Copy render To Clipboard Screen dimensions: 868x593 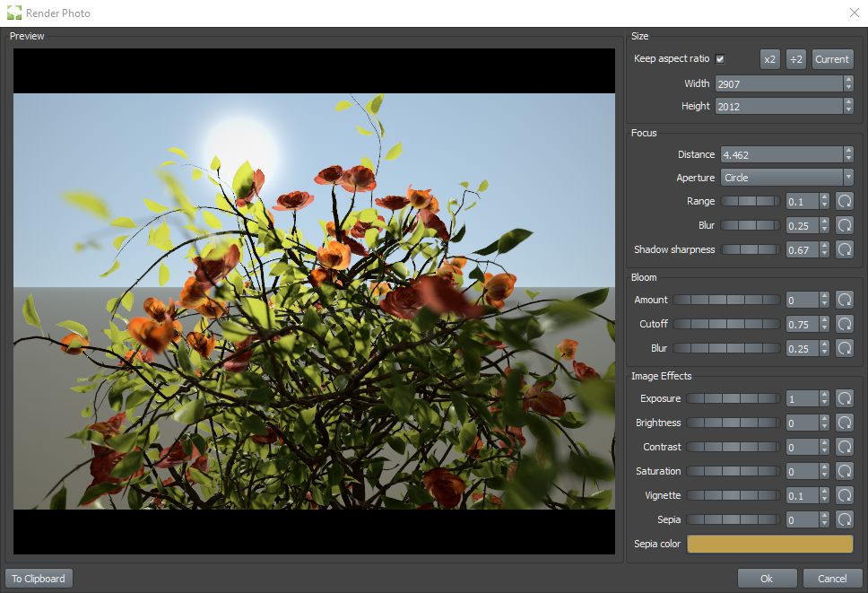[39, 579]
